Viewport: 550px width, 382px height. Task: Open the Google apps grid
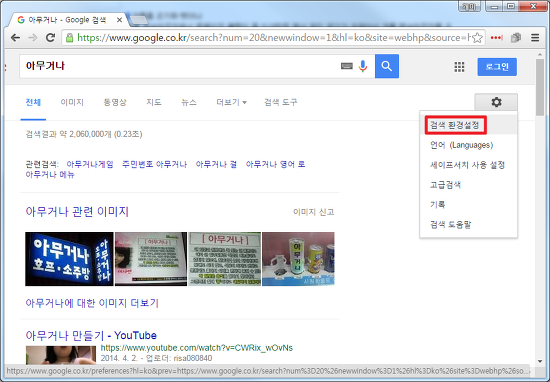(x=459, y=67)
